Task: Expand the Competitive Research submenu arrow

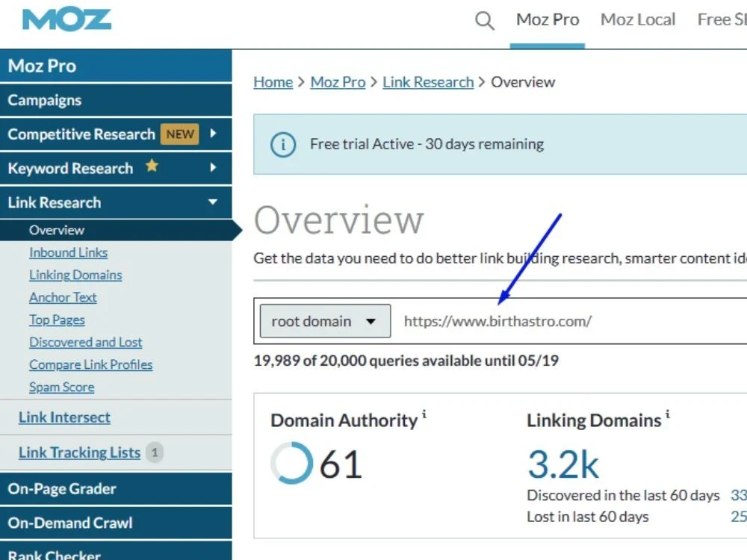Action: pyautogui.click(x=213, y=134)
